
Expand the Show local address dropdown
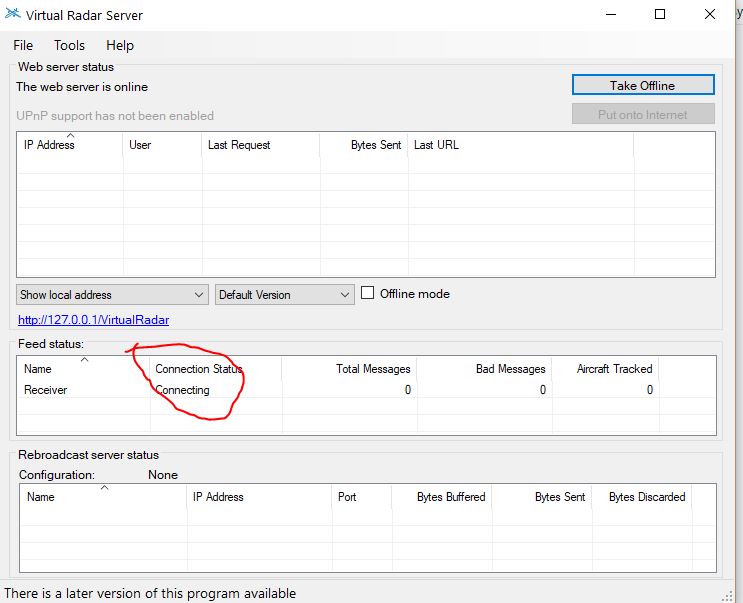click(112, 295)
